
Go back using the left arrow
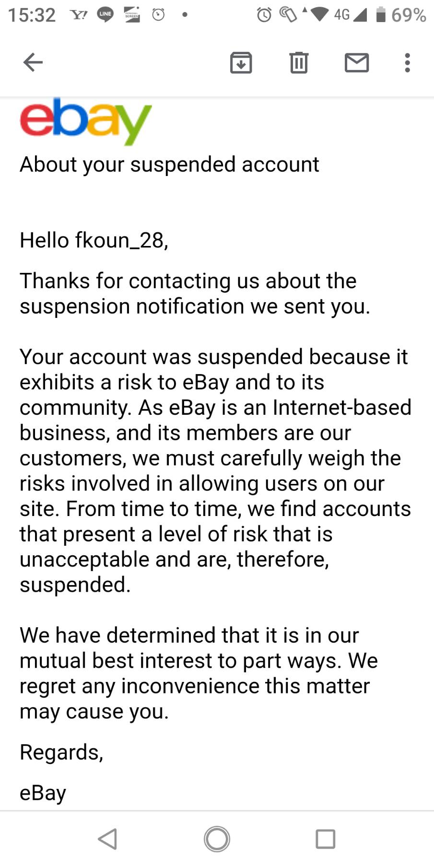pos(33,62)
